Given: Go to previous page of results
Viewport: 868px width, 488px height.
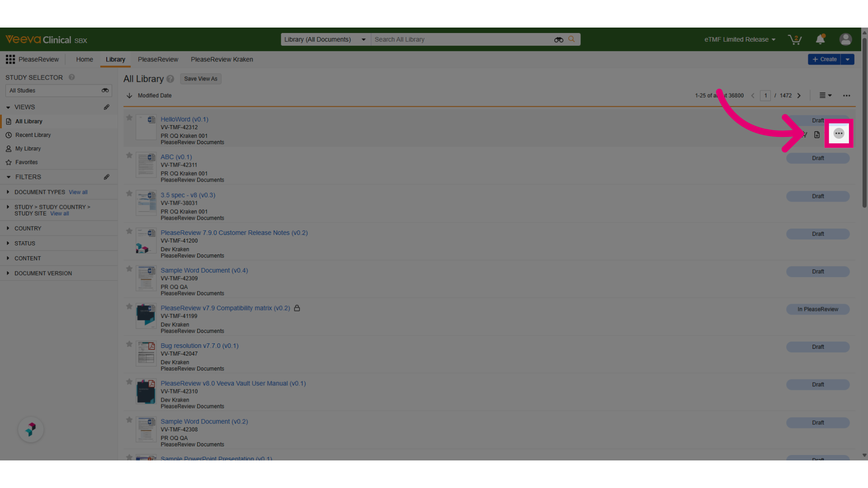Looking at the screenshot, I should [x=753, y=95].
